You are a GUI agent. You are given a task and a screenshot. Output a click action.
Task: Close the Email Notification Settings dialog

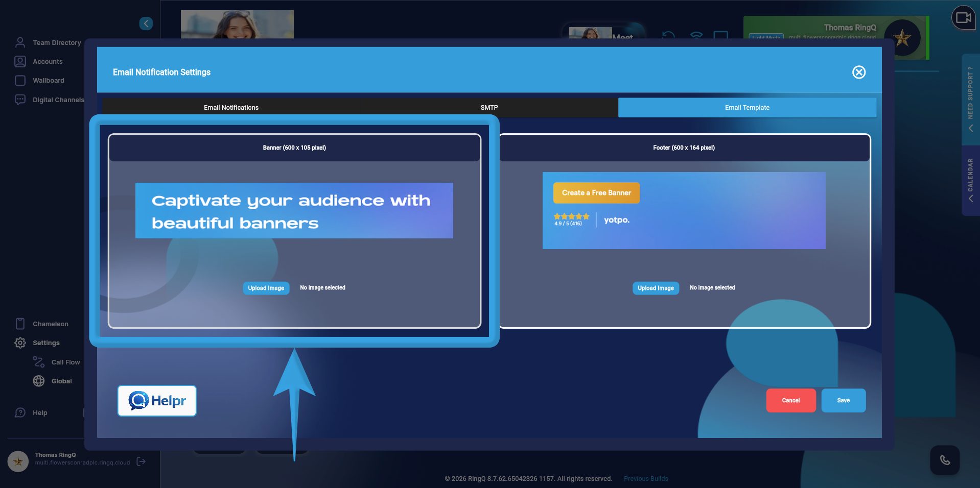(859, 72)
